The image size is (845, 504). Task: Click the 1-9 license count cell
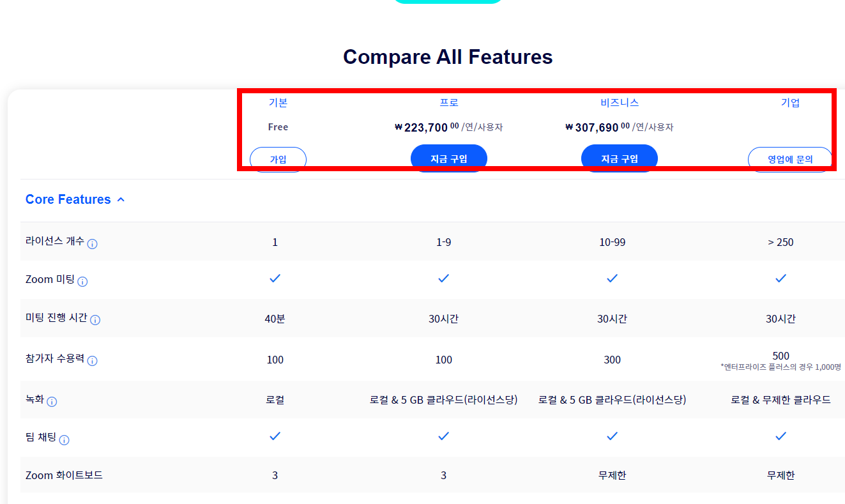click(x=444, y=242)
